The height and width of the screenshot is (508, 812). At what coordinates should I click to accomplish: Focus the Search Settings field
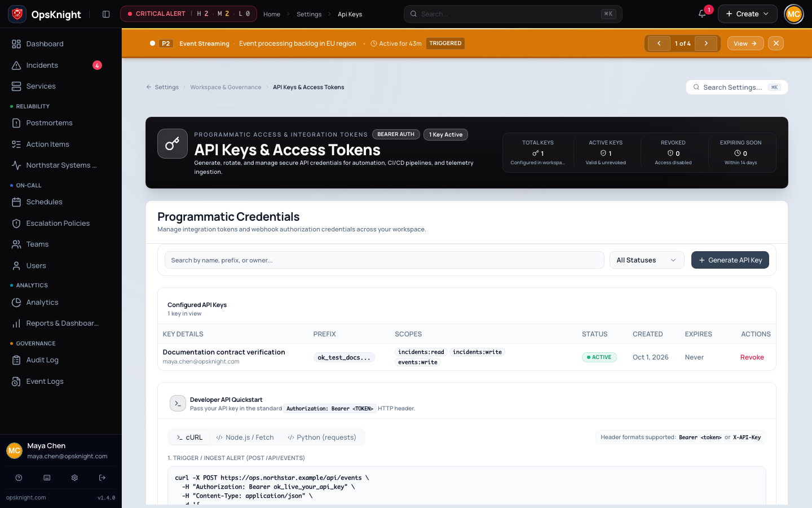pyautogui.click(x=737, y=87)
